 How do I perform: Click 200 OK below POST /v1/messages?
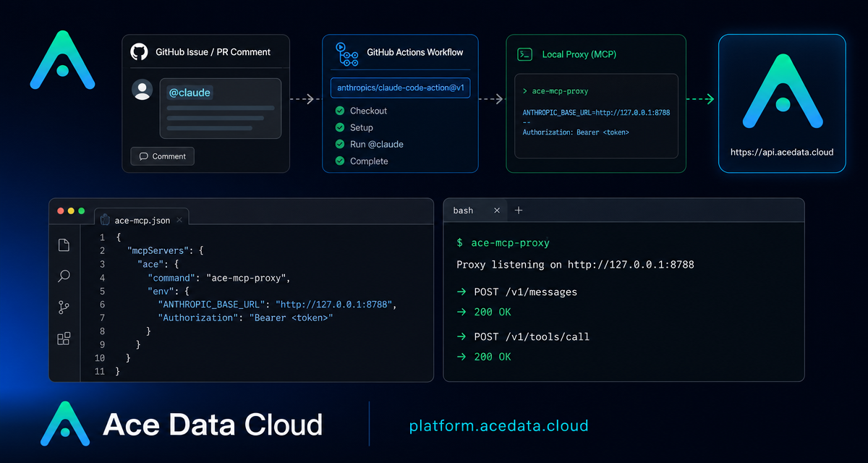(493, 312)
